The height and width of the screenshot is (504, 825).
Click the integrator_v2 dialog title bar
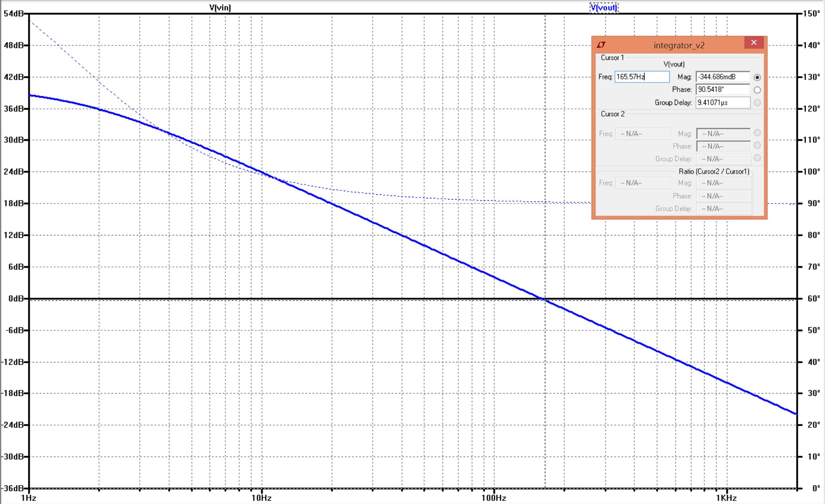click(679, 45)
